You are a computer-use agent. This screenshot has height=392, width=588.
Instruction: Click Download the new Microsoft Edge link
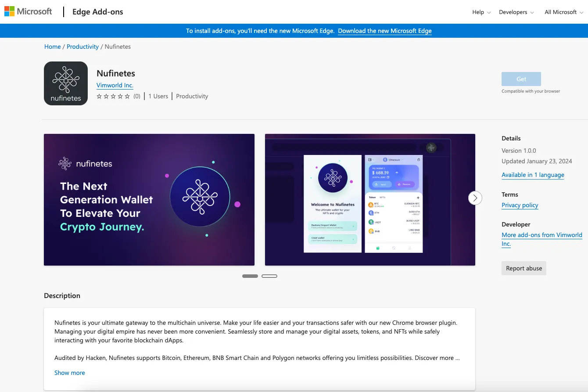[x=385, y=31]
